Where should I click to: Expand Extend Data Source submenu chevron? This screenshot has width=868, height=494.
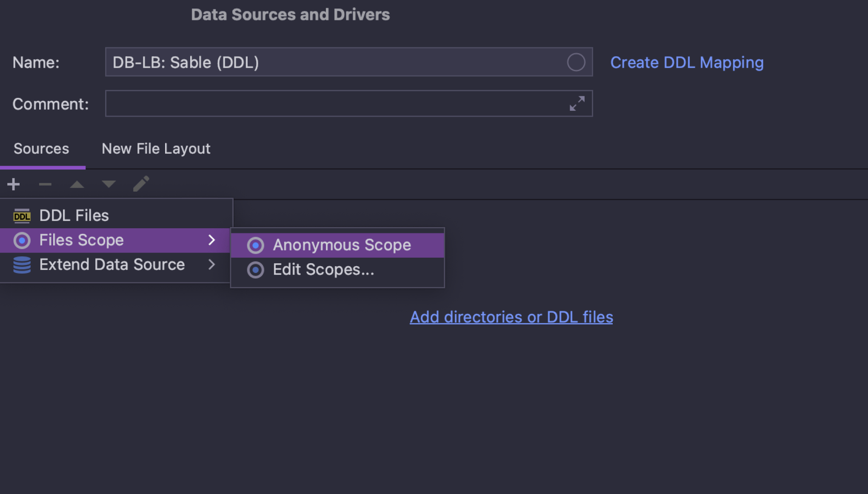point(212,265)
